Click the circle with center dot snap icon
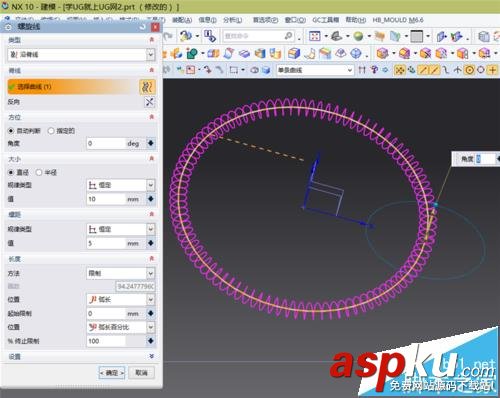 [x=469, y=70]
